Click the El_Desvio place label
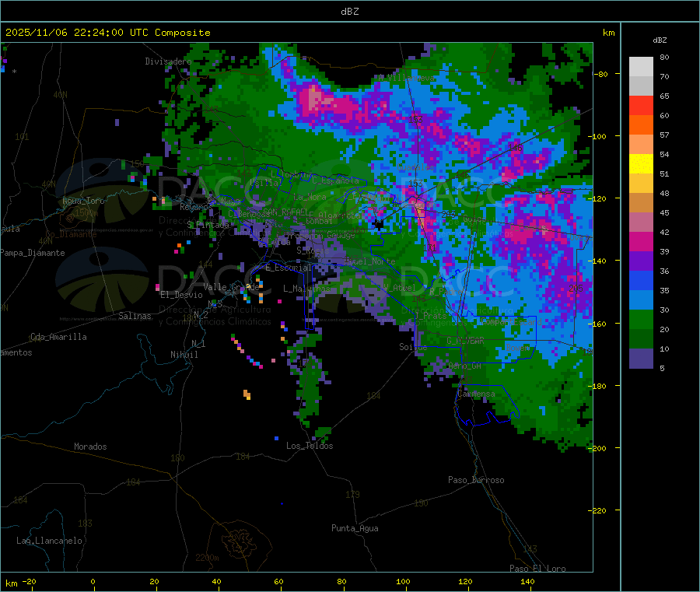Image resolution: width=700 pixels, height=592 pixels. pyautogui.click(x=181, y=295)
